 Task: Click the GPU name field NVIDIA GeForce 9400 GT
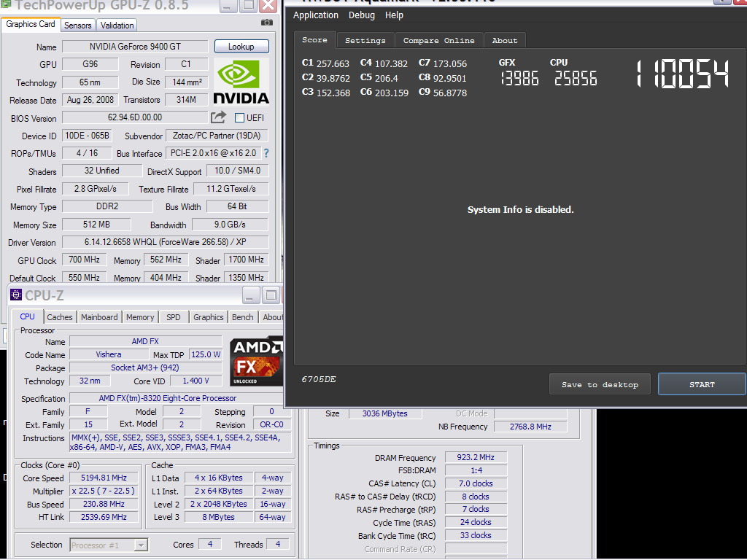135,47
